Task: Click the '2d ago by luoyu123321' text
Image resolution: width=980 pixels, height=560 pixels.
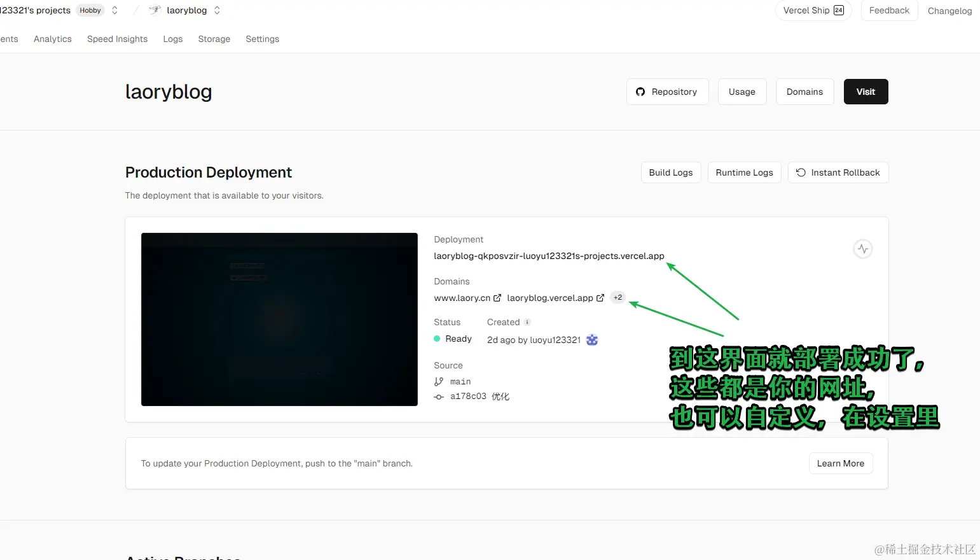Action: (534, 340)
